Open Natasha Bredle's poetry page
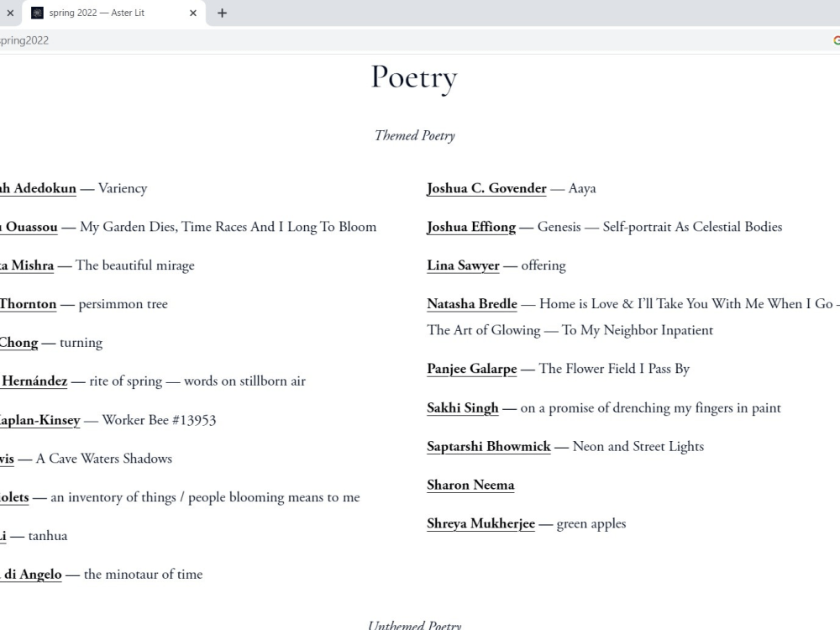840x630 pixels. (471, 304)
